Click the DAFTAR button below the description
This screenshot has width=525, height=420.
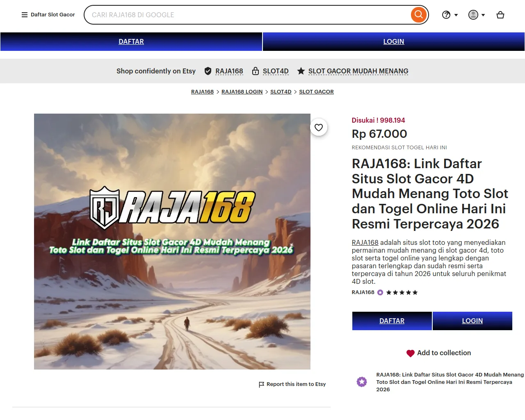click(x=392, y=321)
